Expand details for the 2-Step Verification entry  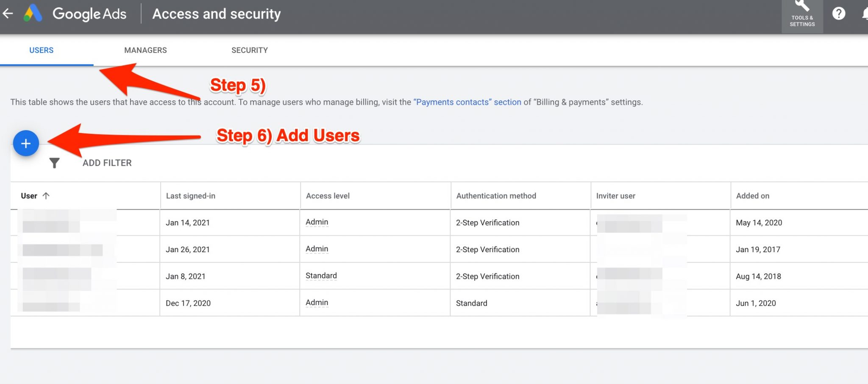tap(487, 223)
